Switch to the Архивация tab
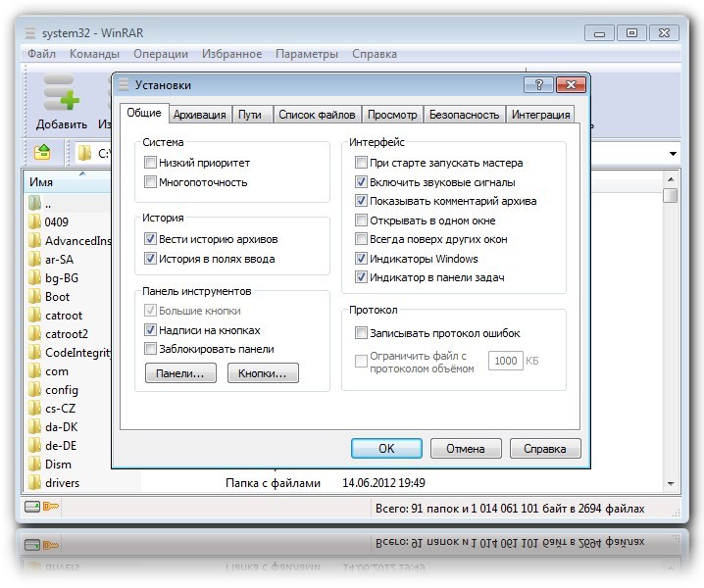The width and height of the screenshot is (704, 588). click(199, 115)
